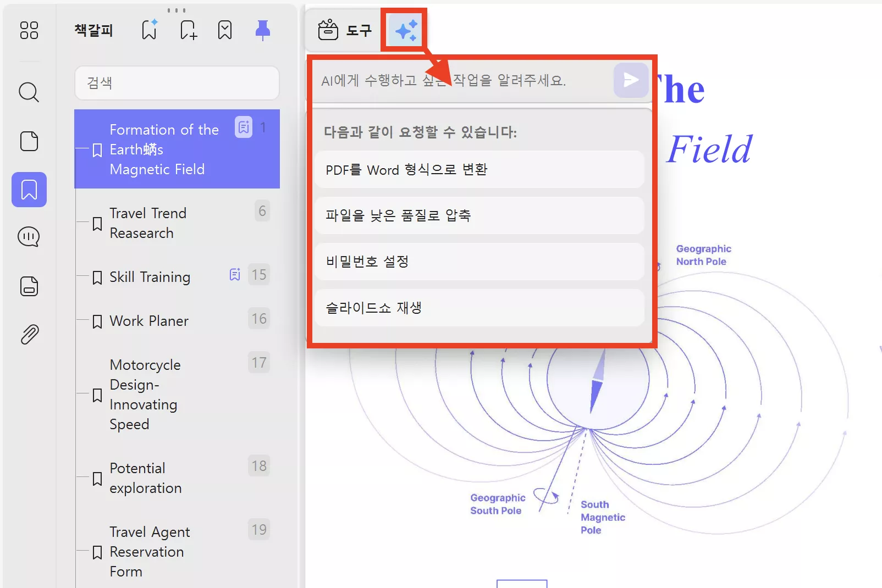Screen dimensions: 882x588
Task: Select the comments chat panel icon
Action: (29, 237)
